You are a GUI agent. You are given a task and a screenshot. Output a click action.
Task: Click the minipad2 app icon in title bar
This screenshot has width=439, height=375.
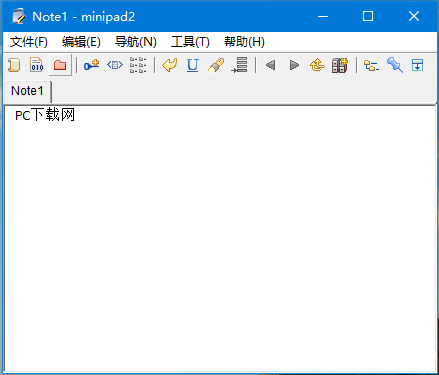19,16
